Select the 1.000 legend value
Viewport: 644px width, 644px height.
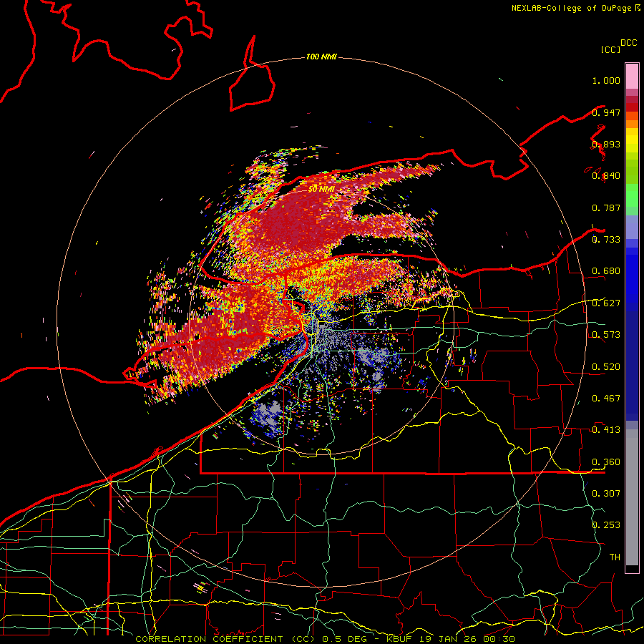tap(606, 81)
